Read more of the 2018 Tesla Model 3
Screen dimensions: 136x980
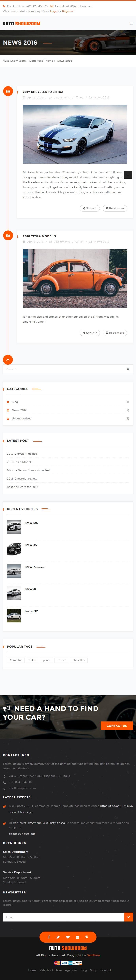pyautogui.click(x=115, y=333)
